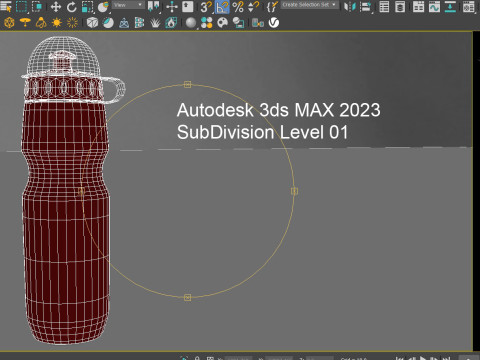
Task: Click the orange dashed sun-rays icon
Action: point(72,23)
